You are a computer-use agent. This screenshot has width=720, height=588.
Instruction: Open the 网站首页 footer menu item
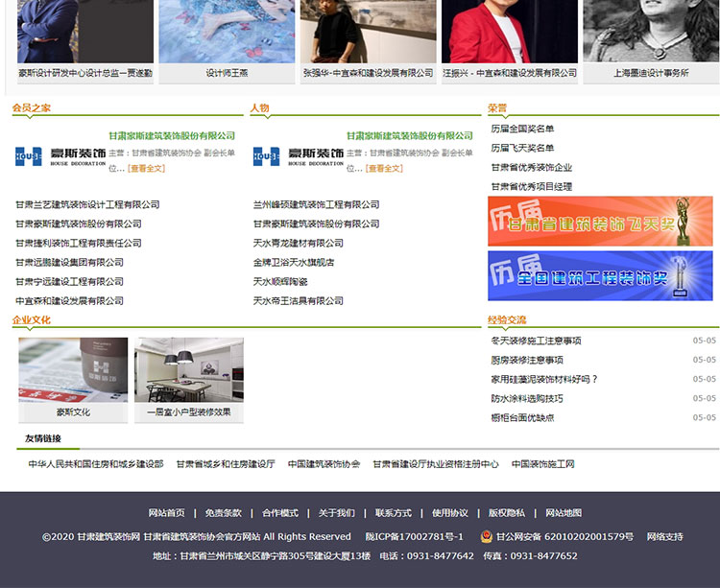pos(166,513)
